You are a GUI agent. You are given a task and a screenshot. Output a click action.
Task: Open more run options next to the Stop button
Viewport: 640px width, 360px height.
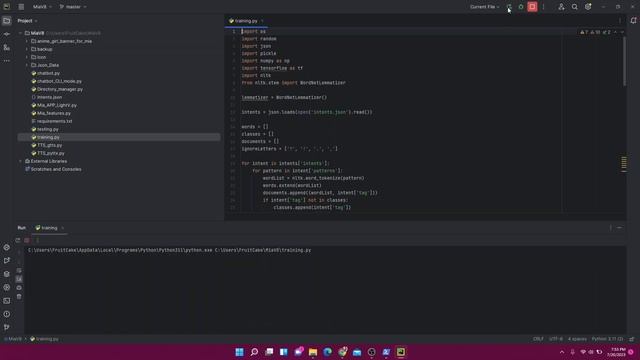point(543,7)
